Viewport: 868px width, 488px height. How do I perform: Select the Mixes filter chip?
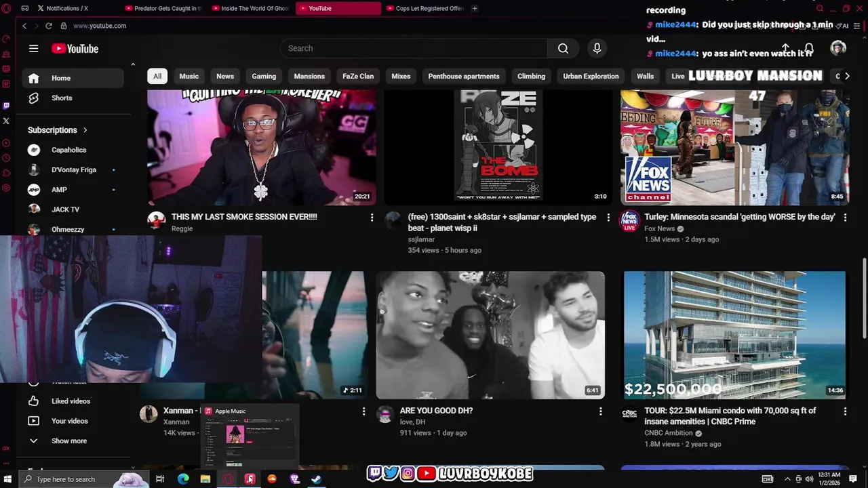tap(401, 76)
